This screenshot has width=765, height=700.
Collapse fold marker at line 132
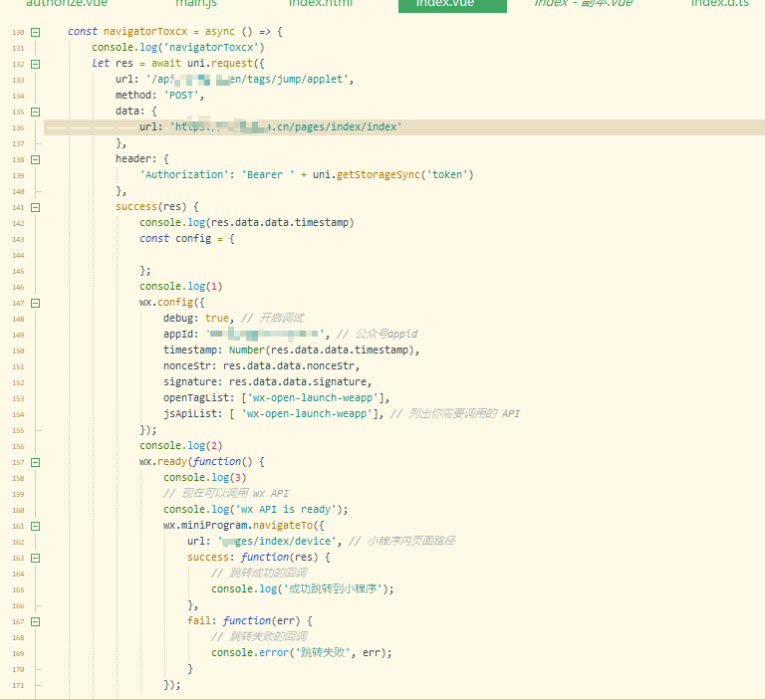pos(35,64)
